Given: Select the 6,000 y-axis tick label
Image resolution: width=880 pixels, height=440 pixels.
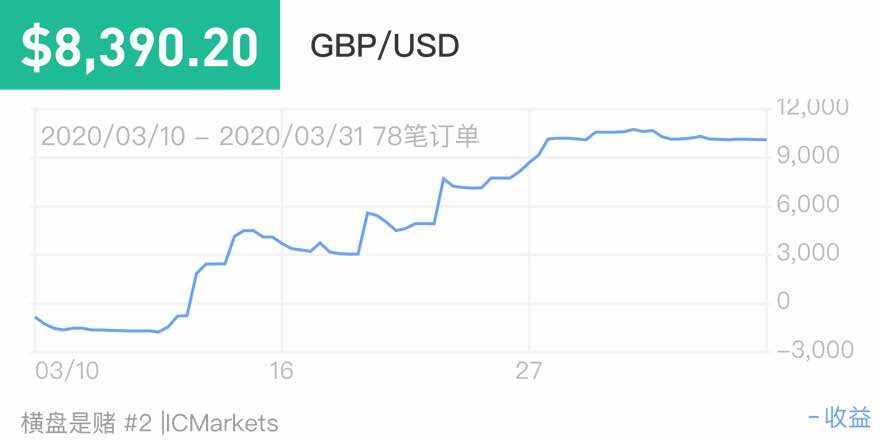Looking at the screenshot, I should [x=818, y=204].
